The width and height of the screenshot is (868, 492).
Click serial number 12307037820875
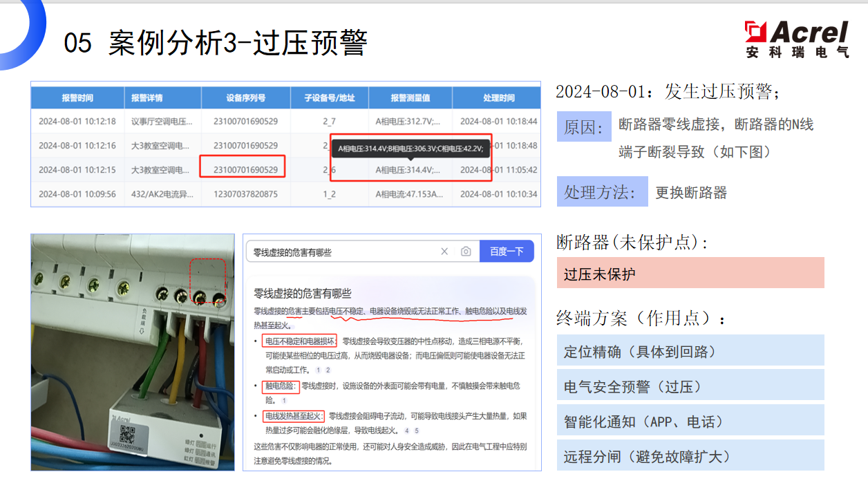(x=246, y=194)
